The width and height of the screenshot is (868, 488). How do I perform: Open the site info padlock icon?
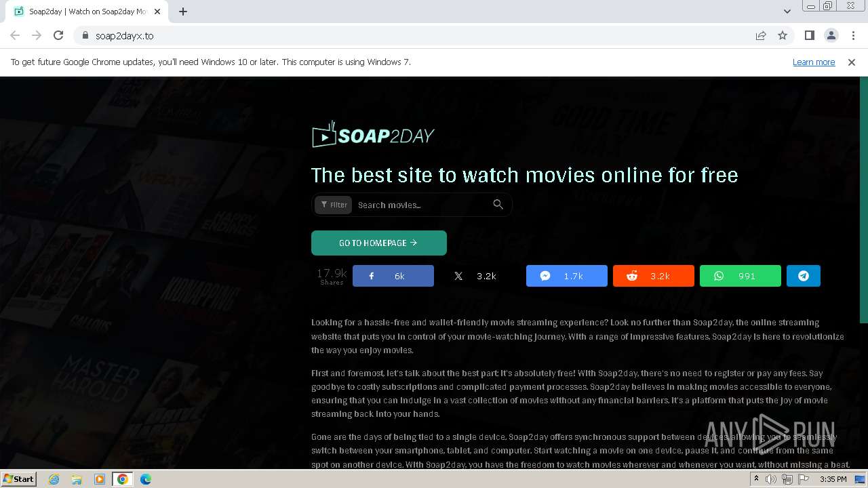coord(85,35)
